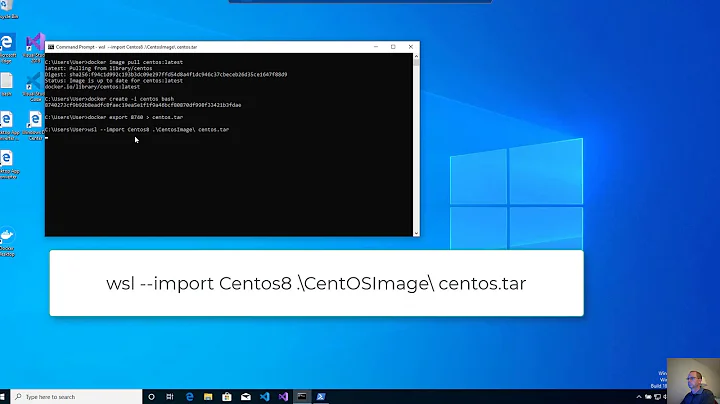
Task: Click the 'latest: Pulling from library/centos' line
Action: [99, 68]
